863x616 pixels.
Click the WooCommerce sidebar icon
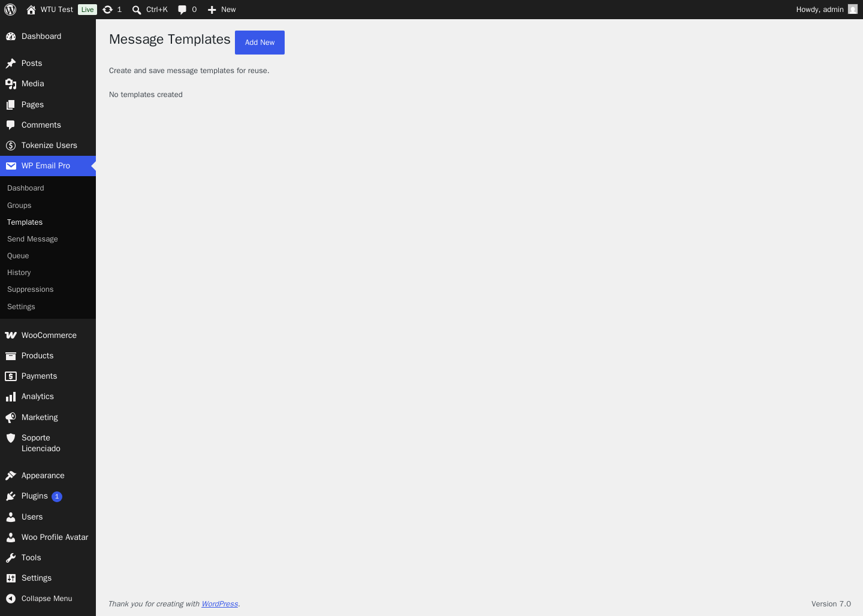[x=11, y=336]
